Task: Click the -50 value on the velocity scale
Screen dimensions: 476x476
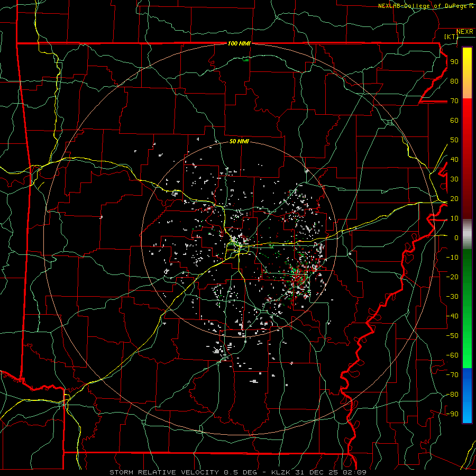Action: point(452,336)
